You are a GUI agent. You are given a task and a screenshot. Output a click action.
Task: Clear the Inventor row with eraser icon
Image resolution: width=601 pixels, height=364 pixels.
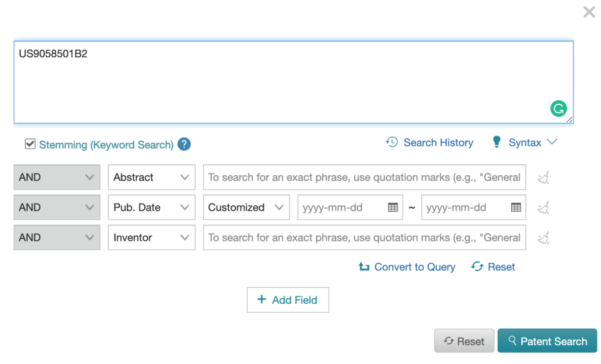tap(543, 237)
